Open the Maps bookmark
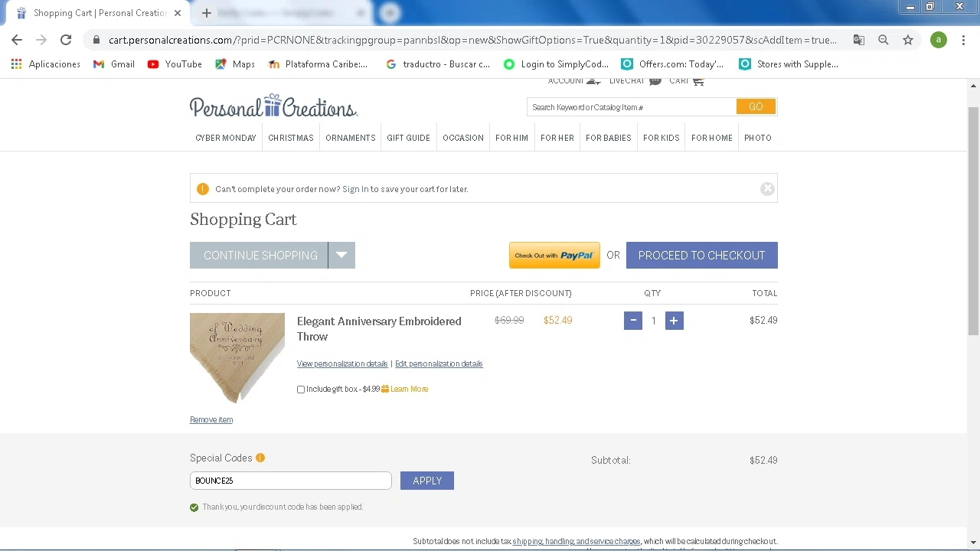This screenshot has width=980, height=551. (234, 64)
